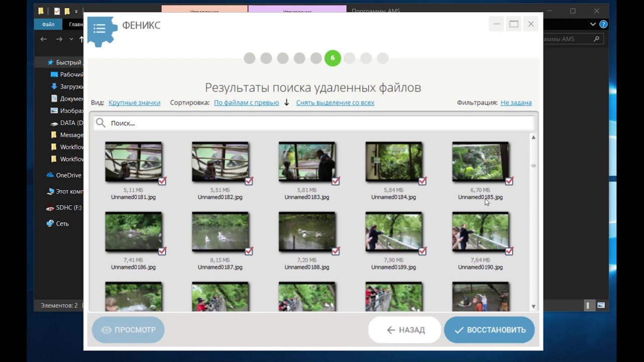644x362 pixels.
Task: Uncheck Unnamed0190.jpg checkbox
Action: click(x=509, y=251)
